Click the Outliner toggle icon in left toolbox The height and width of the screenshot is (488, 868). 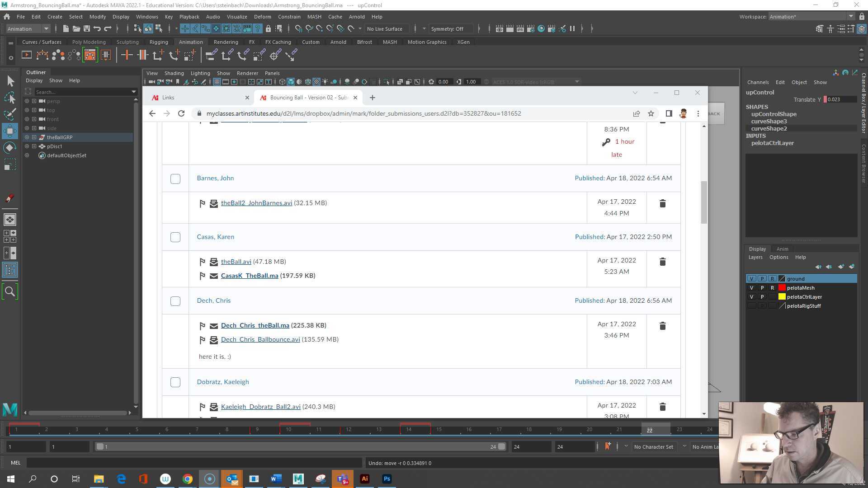pos(9,270)
